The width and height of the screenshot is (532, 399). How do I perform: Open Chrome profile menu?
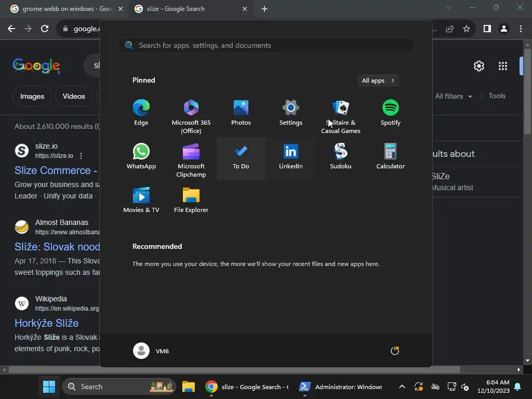(x=504, y=29)
